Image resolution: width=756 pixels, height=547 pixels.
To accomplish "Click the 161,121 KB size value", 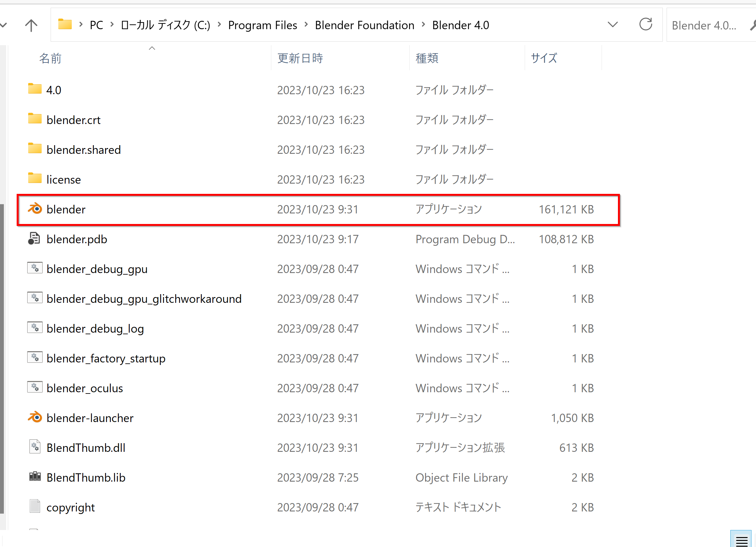I will (x=566, y=210).
